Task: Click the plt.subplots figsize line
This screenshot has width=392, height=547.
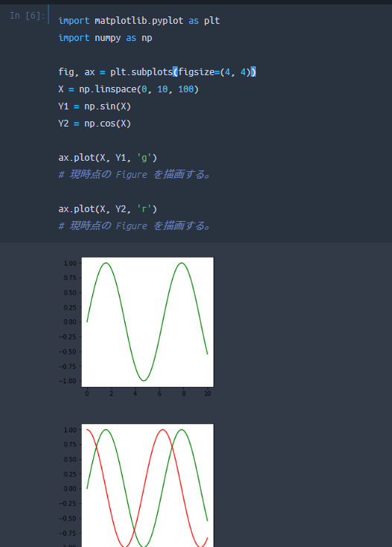Action: 157,72
